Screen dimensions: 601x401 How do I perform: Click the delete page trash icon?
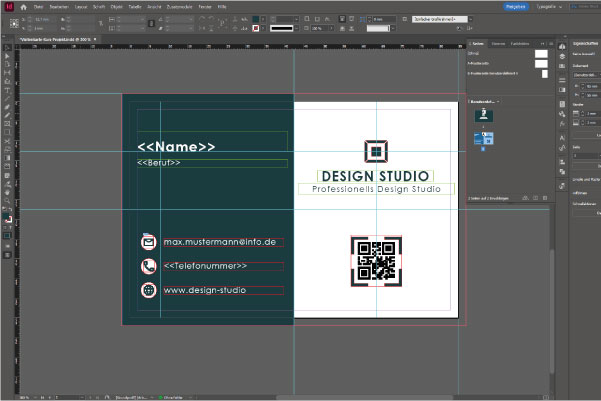pyautogui.click(x=545, y=198)
